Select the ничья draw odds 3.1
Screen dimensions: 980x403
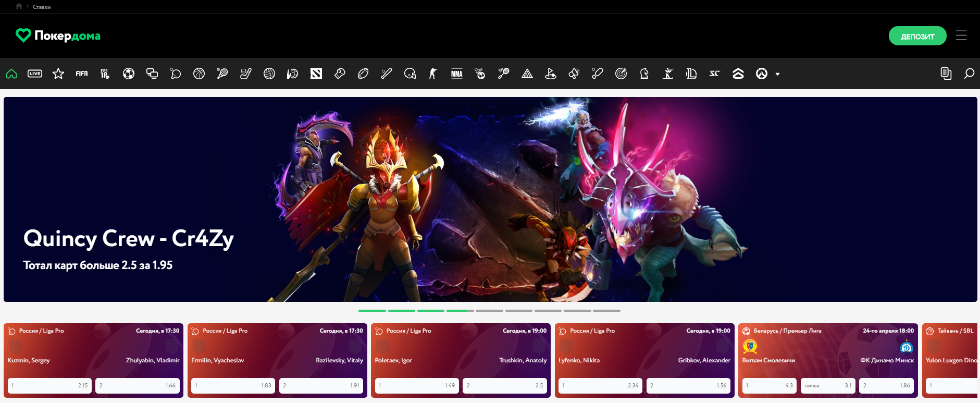click(x=828, y=385)
